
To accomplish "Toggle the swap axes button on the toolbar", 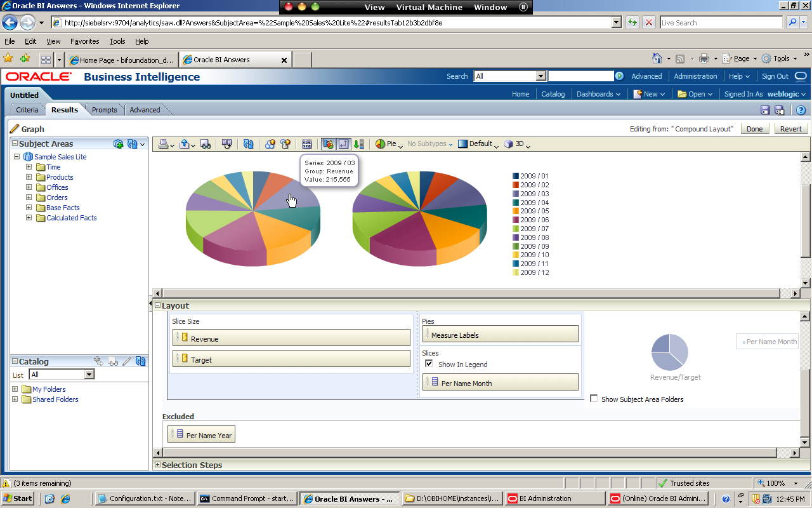I will tap(343, 144).
